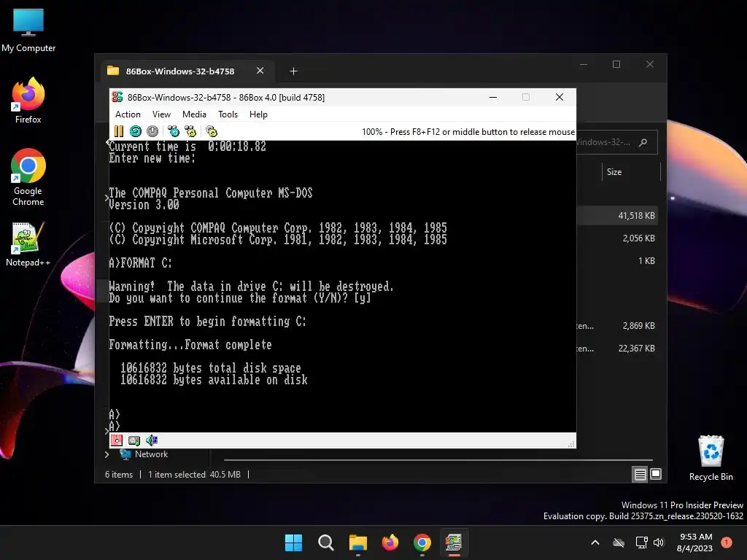Open Google Chrome desktop shortcut
Image resolution: width=747 pixels, height=560 pixels.
[x=28, y=177]
